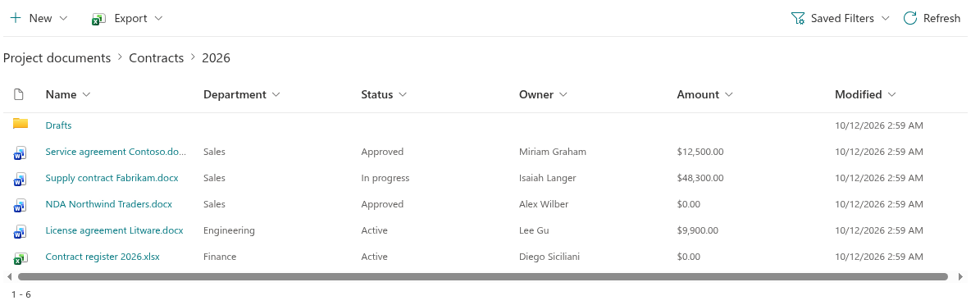Click the Modified column header text
The height and width of the screenshot is (305, 980).
pos(859,95)
